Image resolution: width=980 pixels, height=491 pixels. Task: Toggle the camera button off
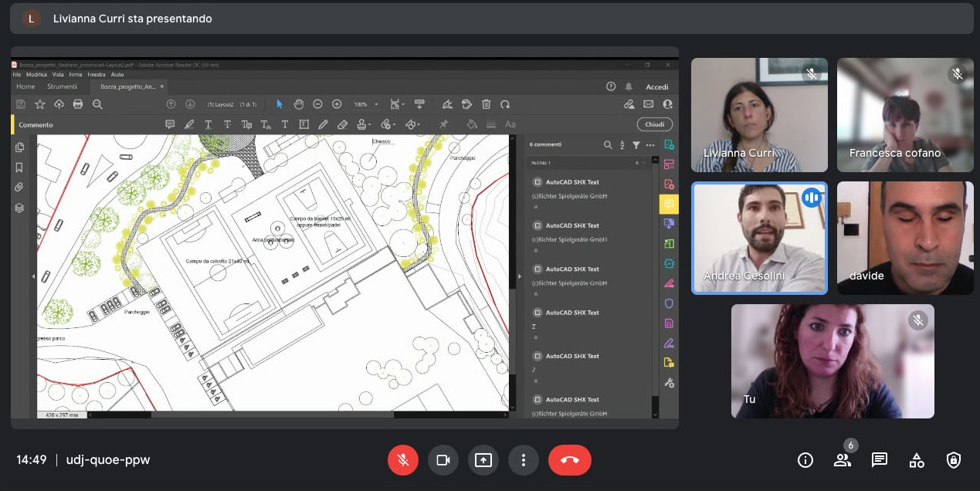pyautogui.click(x=443, y=460)
